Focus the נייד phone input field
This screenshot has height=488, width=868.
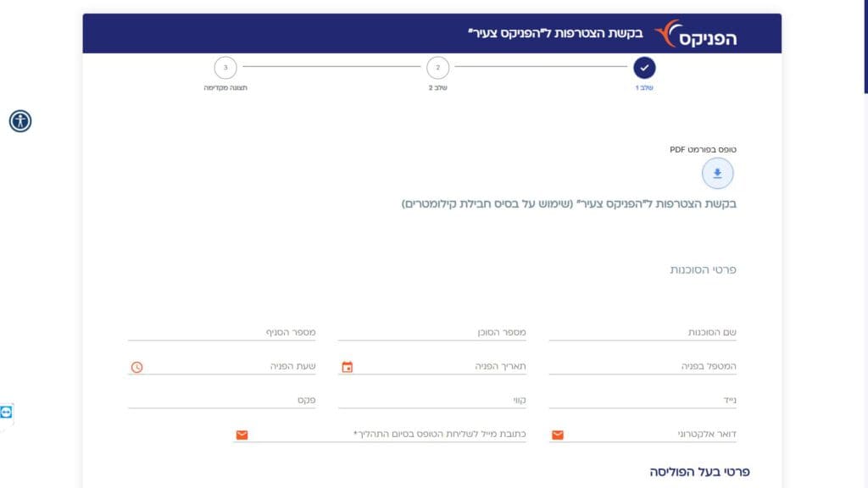[x=643, y=400]
